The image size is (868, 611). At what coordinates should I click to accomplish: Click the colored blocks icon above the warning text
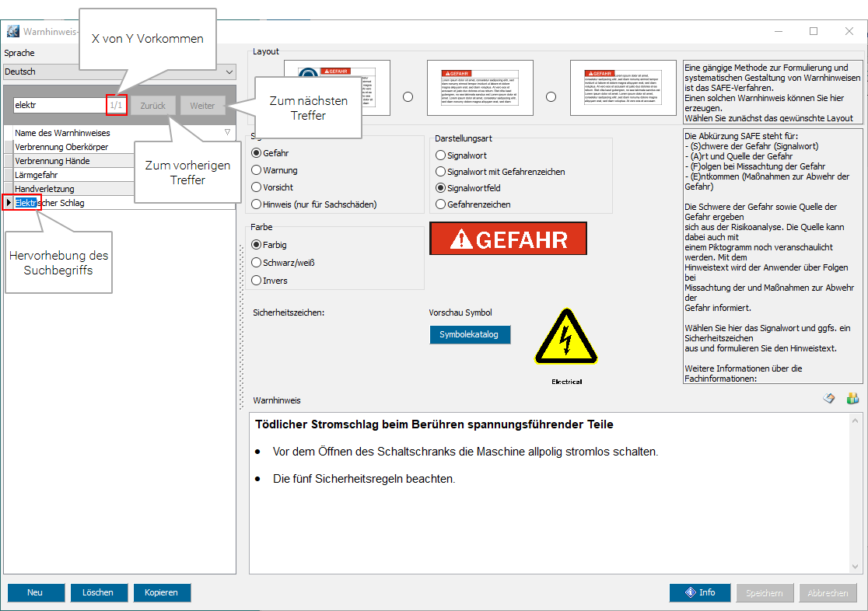852,399
